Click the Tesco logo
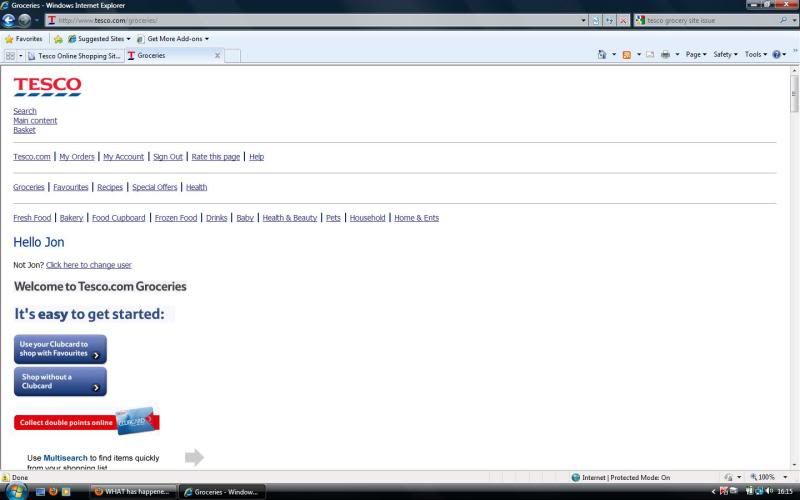The width and height of the screenshot is (800, 500). tap(47, 87)
